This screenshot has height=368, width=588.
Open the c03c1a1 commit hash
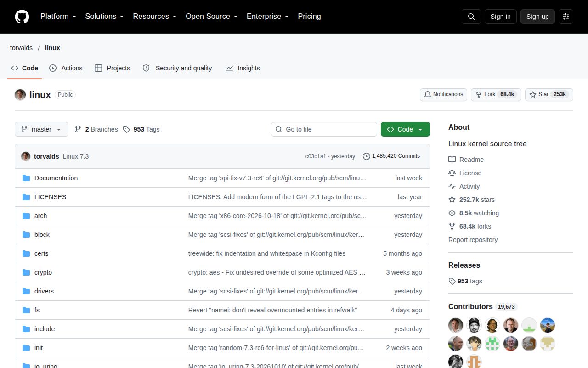pos(316,156)
